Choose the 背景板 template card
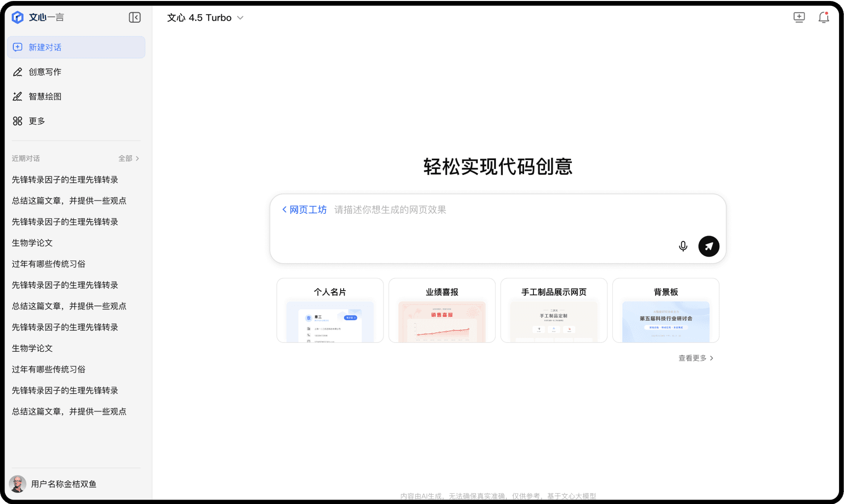This screenshot has width=844, height=504. 666,310
